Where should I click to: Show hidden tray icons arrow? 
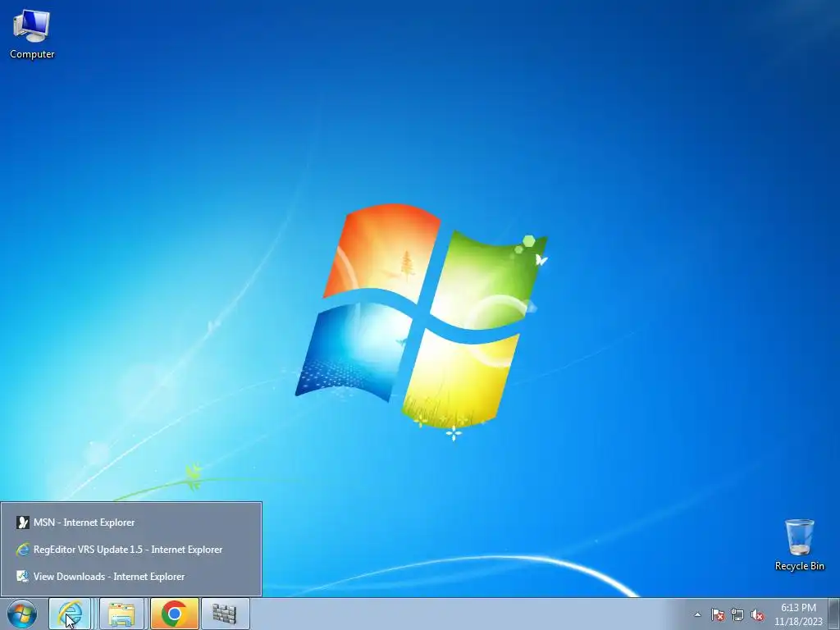pos(697,614)
